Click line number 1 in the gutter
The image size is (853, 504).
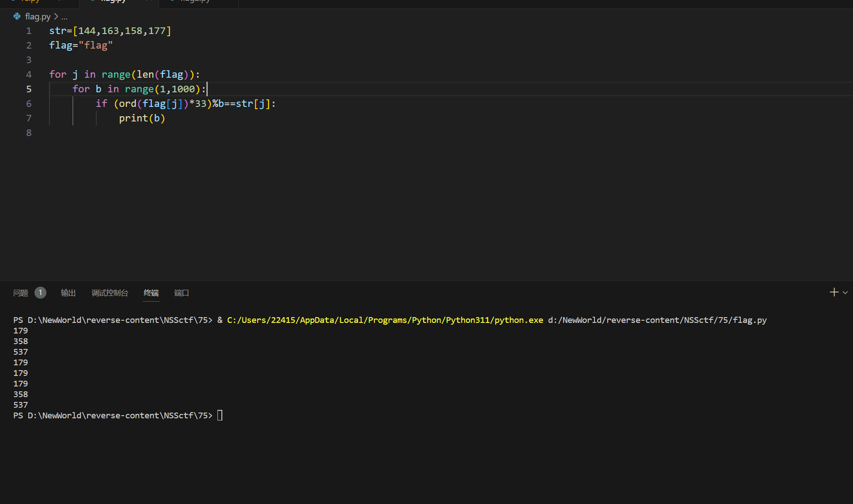click(x=29, y=31)
